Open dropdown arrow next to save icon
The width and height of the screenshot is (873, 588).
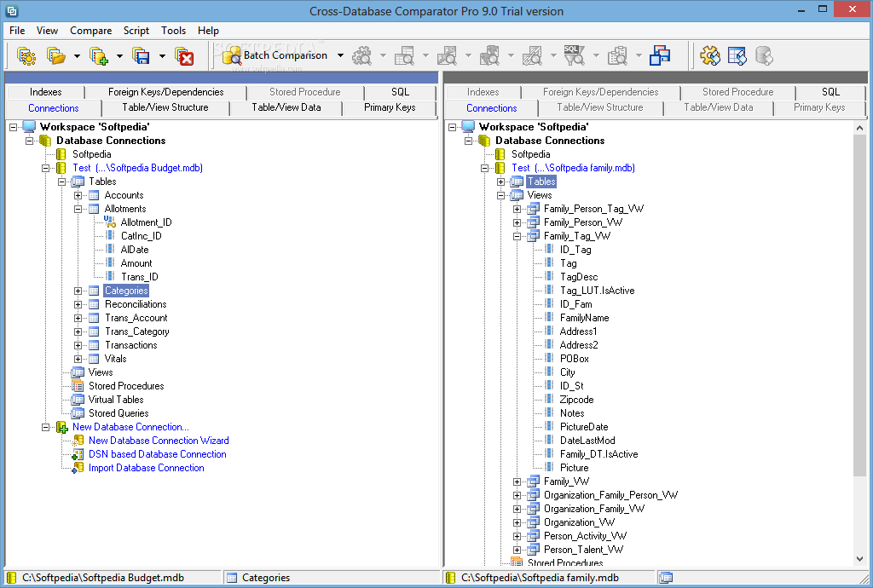point(162,55)
